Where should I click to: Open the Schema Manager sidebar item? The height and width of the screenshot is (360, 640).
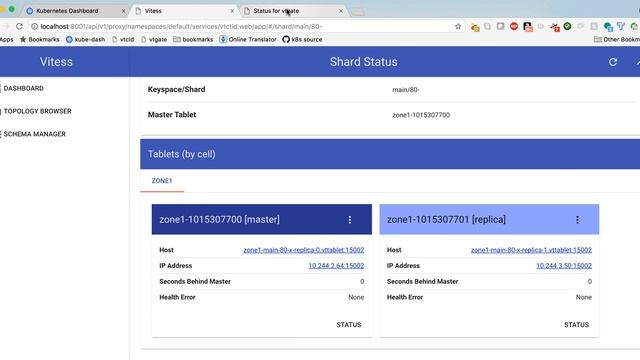tap(35, 134)
